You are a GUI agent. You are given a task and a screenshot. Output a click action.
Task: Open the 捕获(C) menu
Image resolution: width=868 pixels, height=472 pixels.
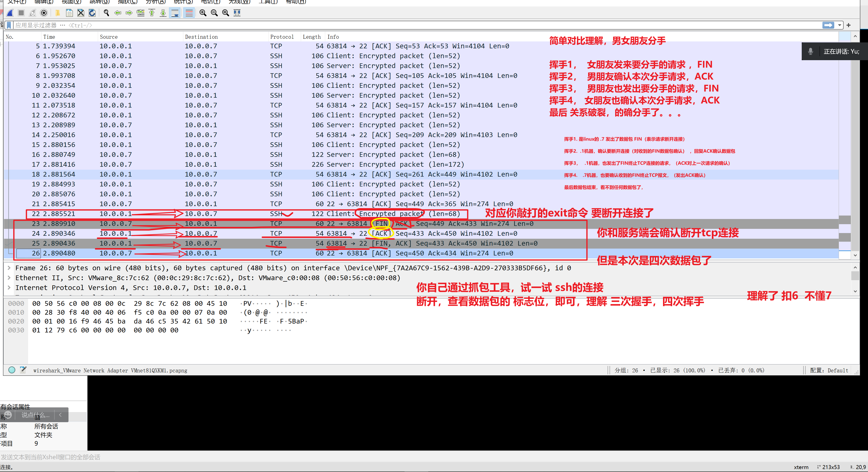click(x=127, y=2)
